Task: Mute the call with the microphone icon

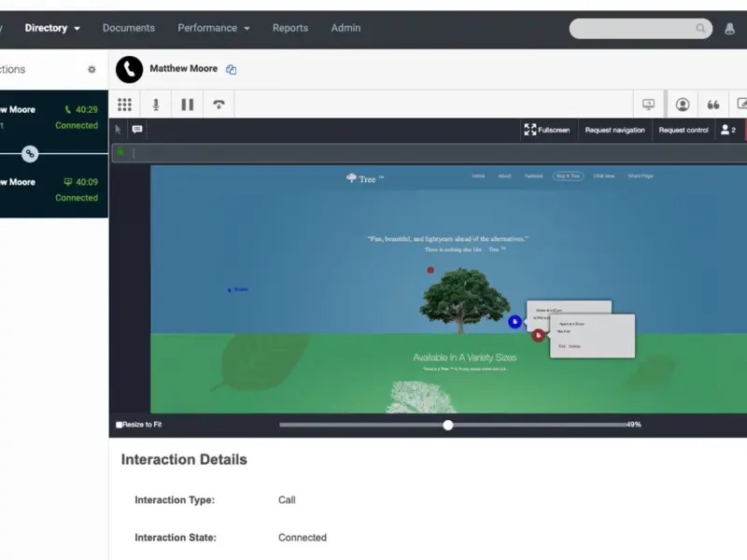Action: point(156,105)
